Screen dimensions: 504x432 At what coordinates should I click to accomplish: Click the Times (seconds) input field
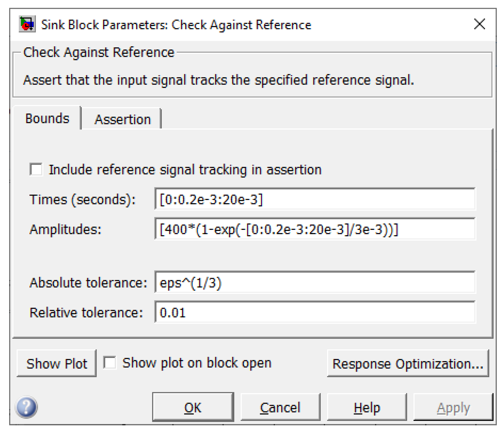[315, 199]
